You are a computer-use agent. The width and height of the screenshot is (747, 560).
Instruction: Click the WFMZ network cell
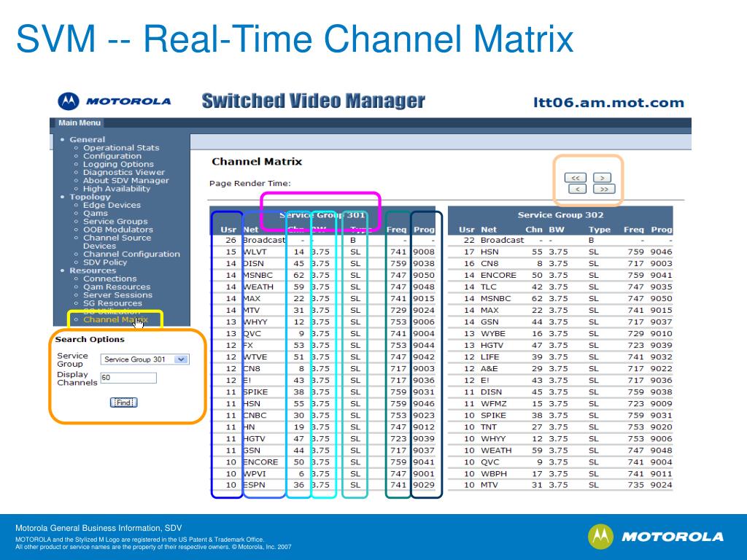click(x=494, y=404)
